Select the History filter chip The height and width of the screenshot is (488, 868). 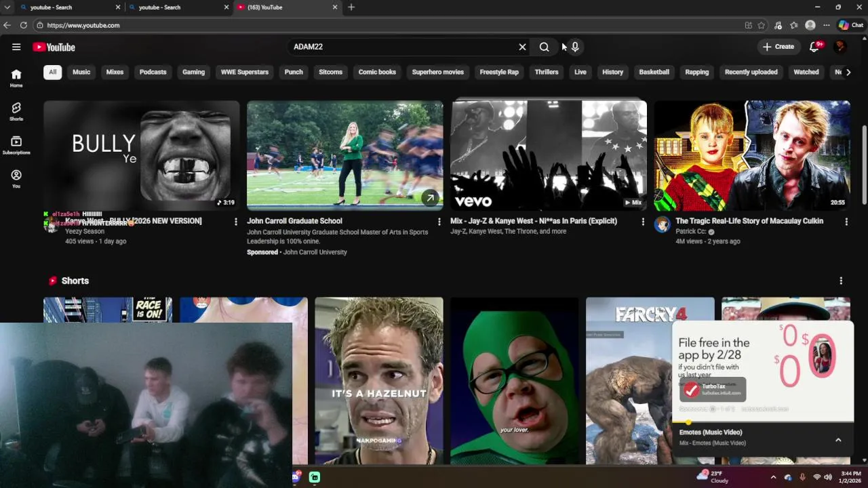click(x=612, y=72)
